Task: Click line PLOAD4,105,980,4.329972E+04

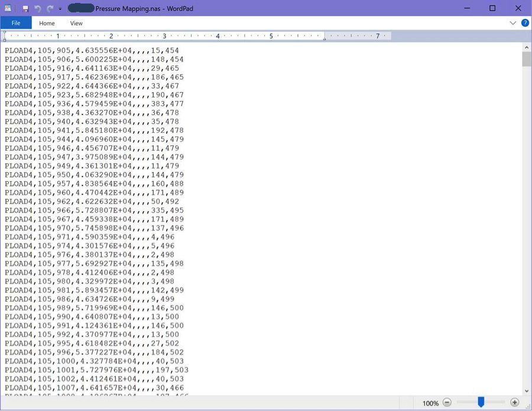Action: pyautogui.click(x=90, y=281)
